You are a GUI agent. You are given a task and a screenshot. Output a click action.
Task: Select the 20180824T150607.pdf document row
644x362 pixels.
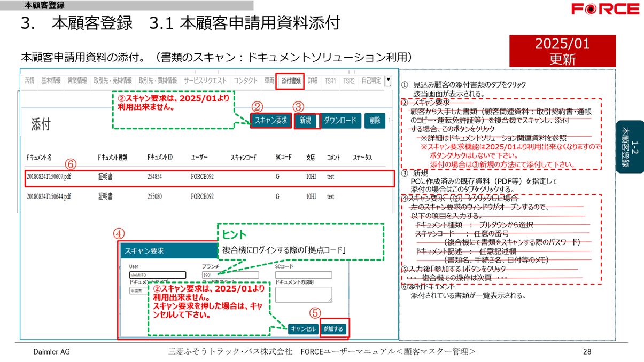(x=210, y=177)
